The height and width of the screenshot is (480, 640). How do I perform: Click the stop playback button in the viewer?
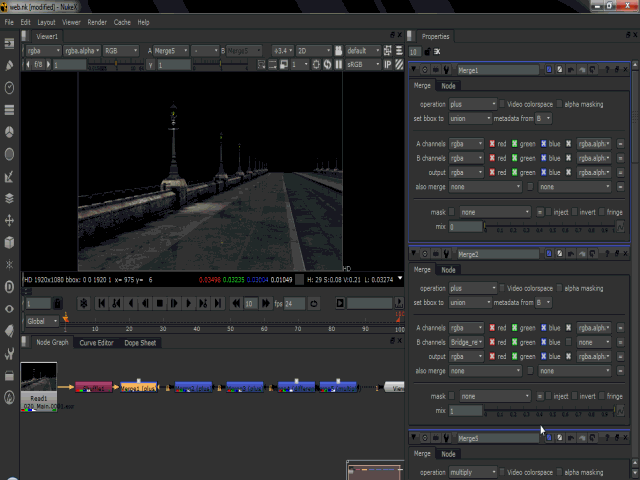click(160, 303)
